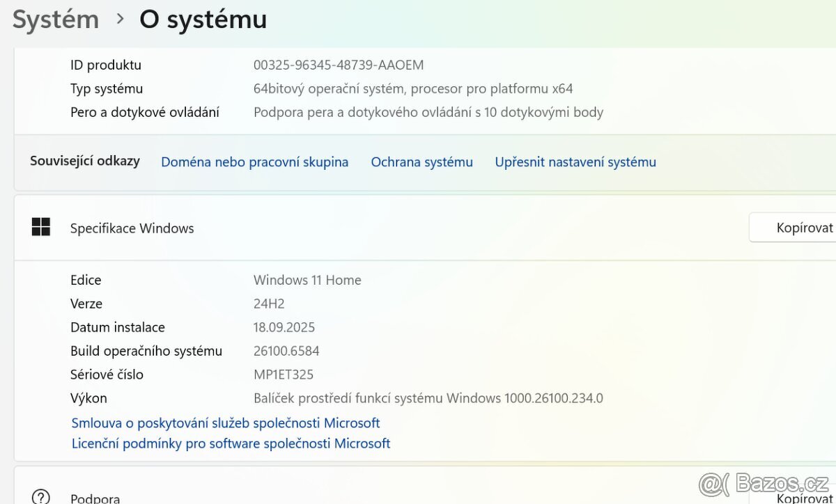
Task: Click the Windows 11 Home edition value
Action: click(307, 281)
